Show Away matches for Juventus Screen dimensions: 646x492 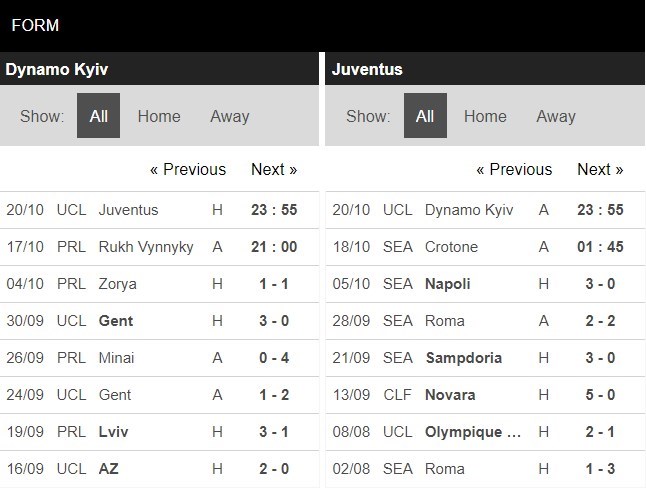(556, 116)
